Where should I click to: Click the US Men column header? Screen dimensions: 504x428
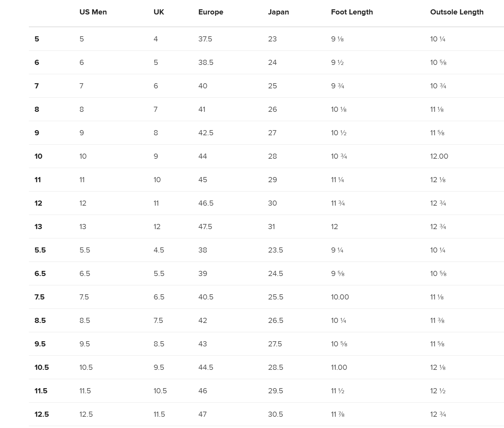coord(93,12)
